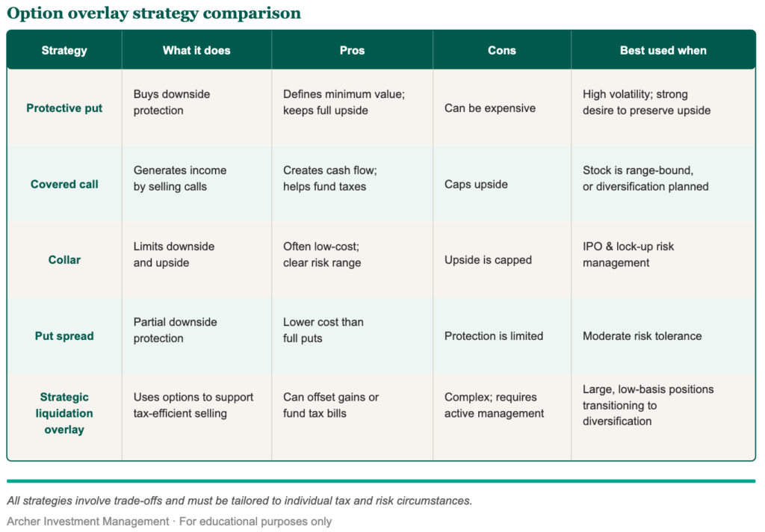Select "IPO & lock-up risk management" cell
Screen dimensions: 765x532
(628, 254)
